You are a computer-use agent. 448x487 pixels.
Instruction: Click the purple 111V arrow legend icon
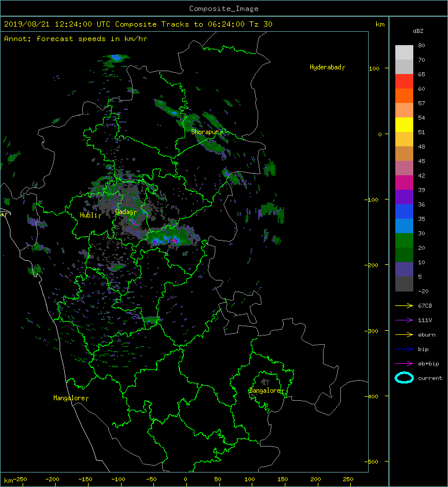point(404,320)
